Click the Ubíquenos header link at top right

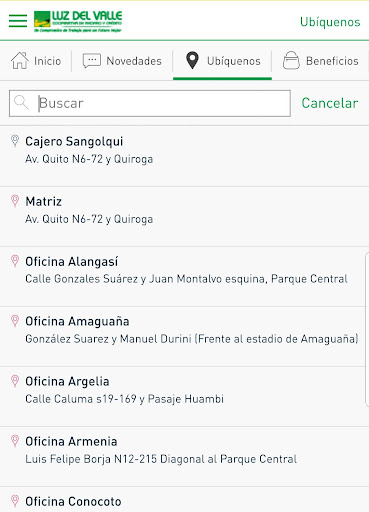point(330,22)
